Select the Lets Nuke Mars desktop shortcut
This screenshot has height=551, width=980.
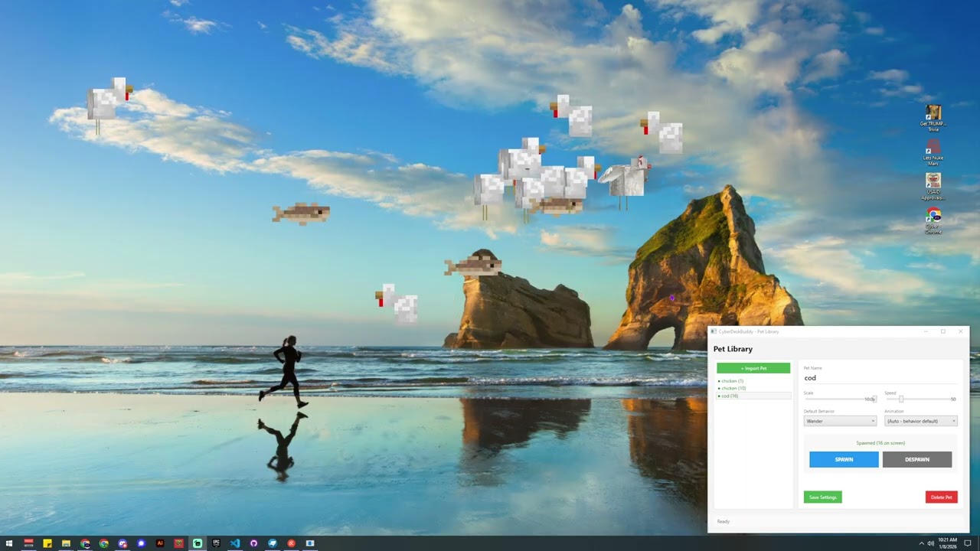933,152
